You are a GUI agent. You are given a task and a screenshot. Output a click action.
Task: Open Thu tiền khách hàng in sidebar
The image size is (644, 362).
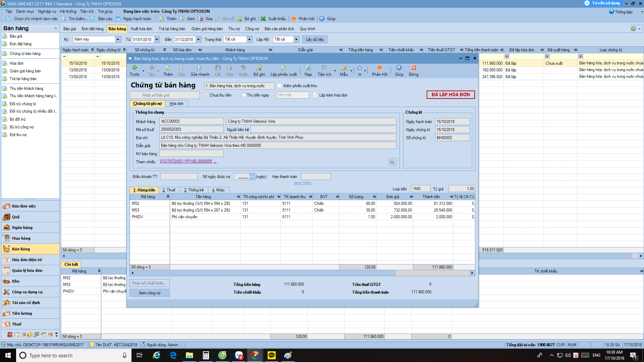point(26,88)
